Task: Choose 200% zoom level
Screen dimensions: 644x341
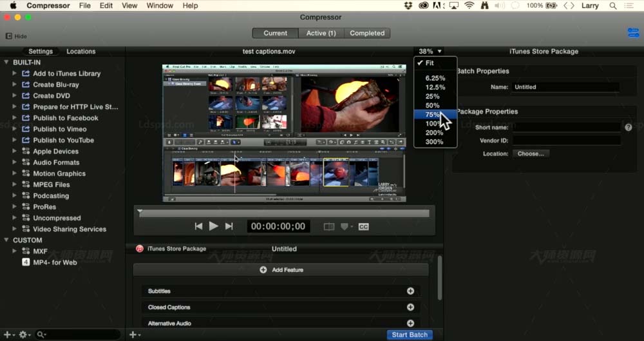Action: [x=435, y=132]
